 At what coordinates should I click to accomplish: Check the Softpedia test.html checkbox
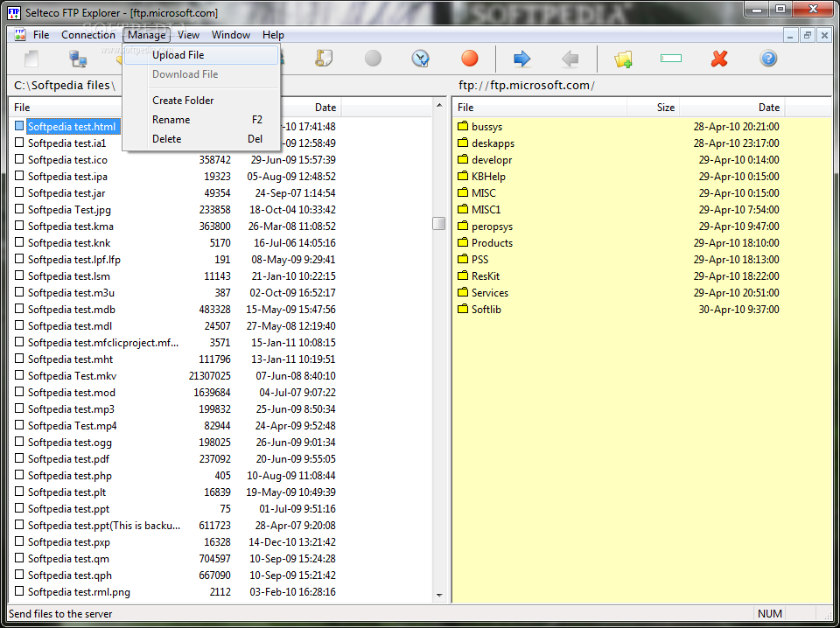(19, 126)
